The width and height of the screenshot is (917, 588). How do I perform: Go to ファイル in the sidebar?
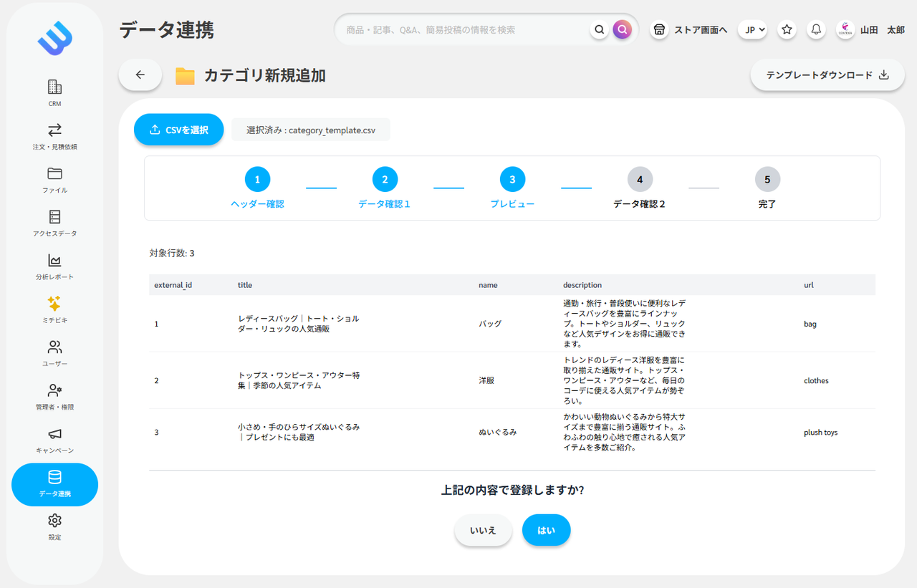click(x=54, y=180)
